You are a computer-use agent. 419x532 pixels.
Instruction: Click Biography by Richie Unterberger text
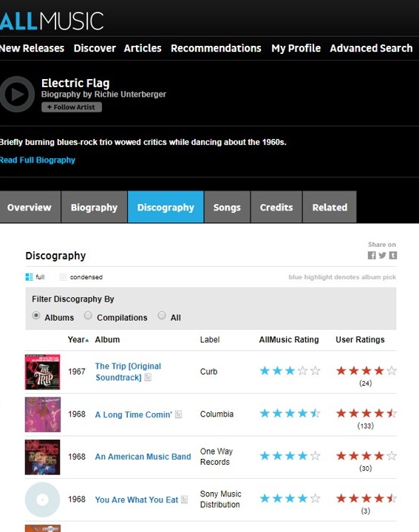click(x=103, y=95)
